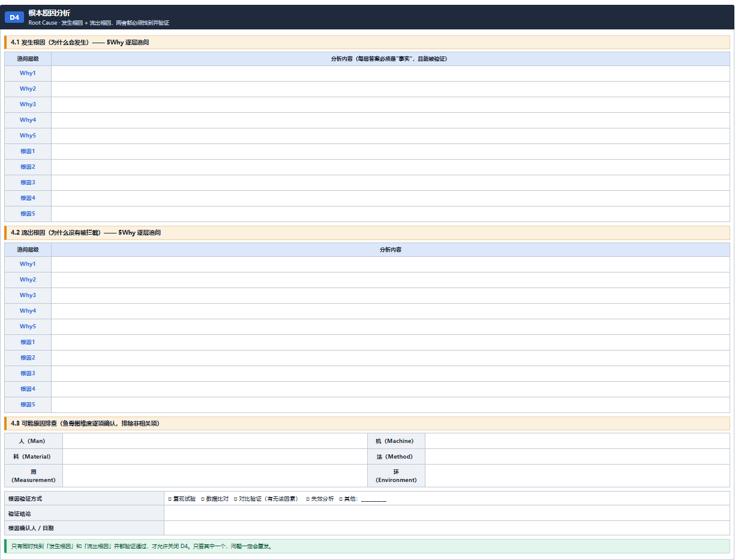
Task: Click the 机（Machine）analysis cell
Action: click(x=577, y=441)
